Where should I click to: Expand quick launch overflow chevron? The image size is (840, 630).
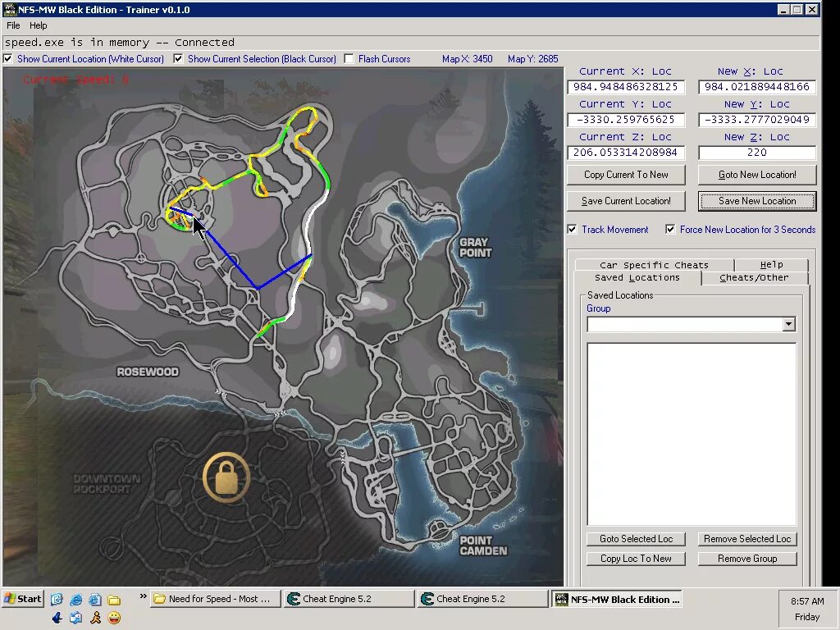tap(143, 596)
